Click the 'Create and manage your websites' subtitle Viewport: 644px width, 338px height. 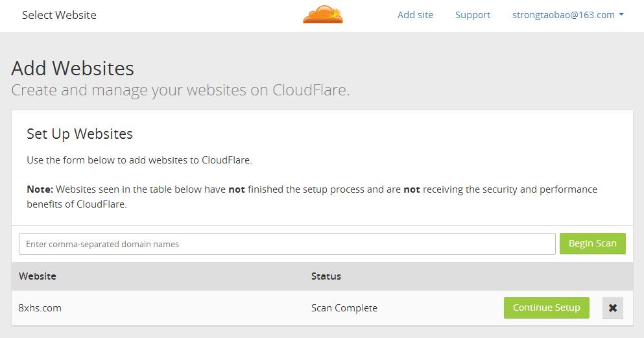tap(180, 90)
